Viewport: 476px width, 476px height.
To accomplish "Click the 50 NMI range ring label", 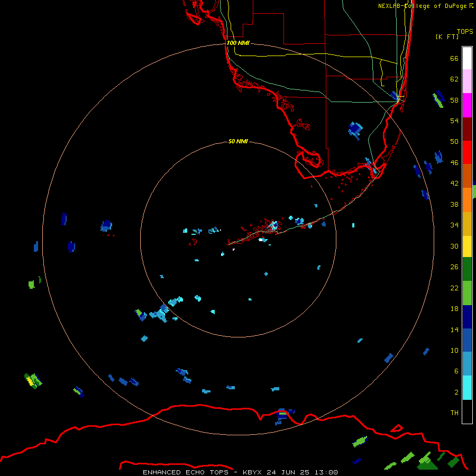I will (238, 141).
